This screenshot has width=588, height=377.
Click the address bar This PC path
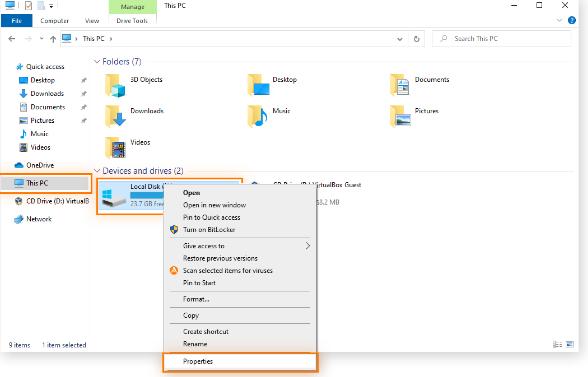tap(93, 39)
